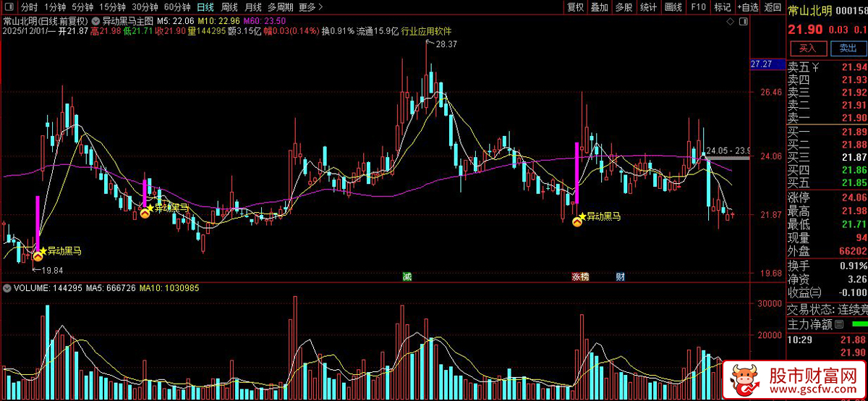Click the 异动黑马主图 indicator name

(x=127, y=21)
